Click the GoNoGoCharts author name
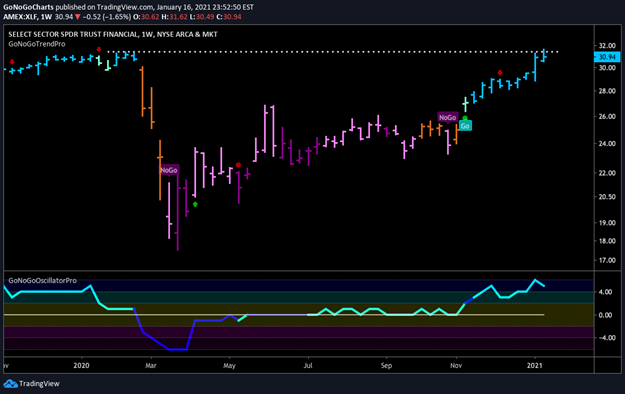This screenshot has height=394, width=625. point(28,7)
